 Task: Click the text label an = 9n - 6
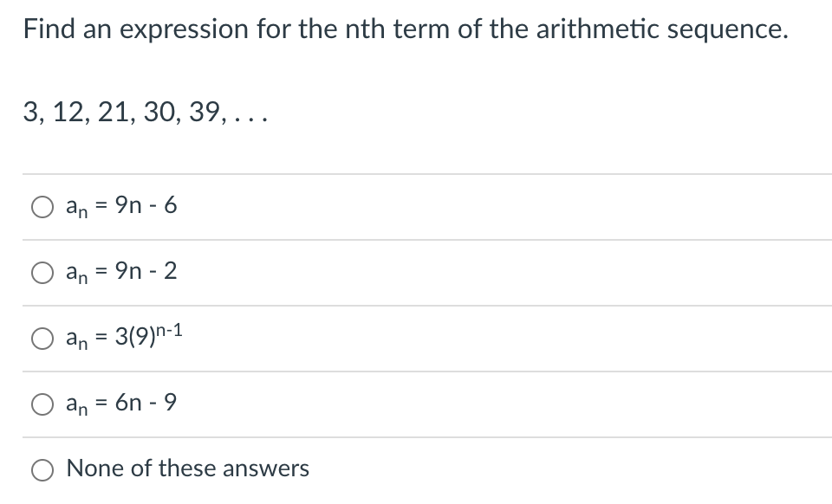pos(120,205)
